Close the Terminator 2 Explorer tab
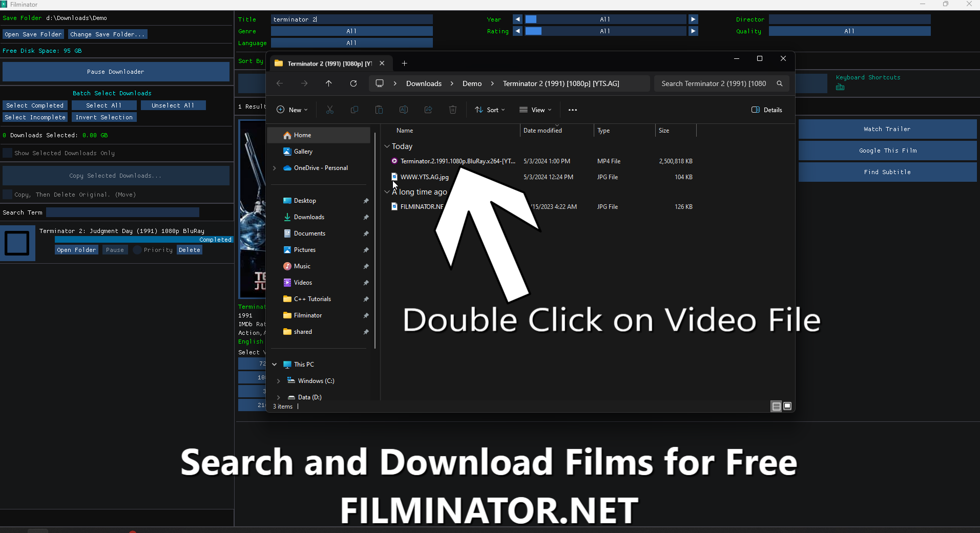The width and height of the screenshot is (980, 533). (x=382, y=63)
